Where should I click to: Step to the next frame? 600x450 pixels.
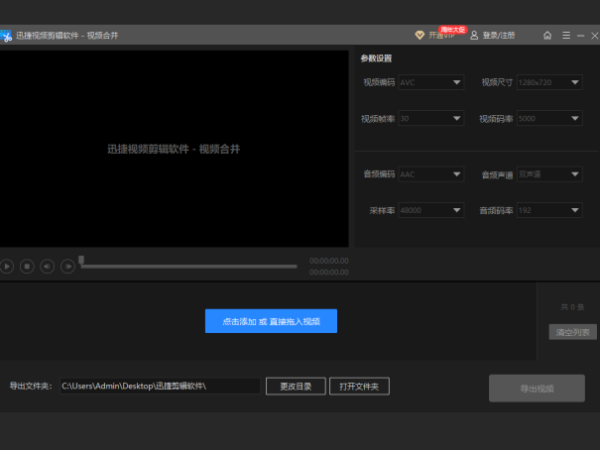pos(67,266)
